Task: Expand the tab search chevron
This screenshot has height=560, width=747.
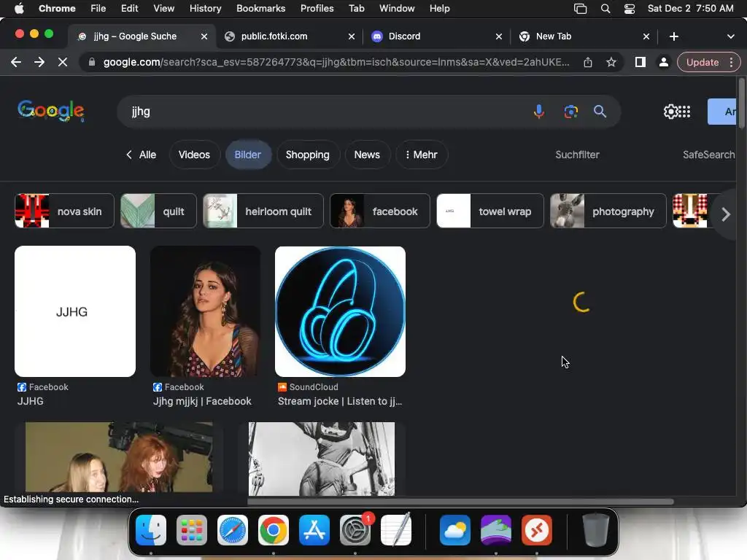Action: (730, 36)
